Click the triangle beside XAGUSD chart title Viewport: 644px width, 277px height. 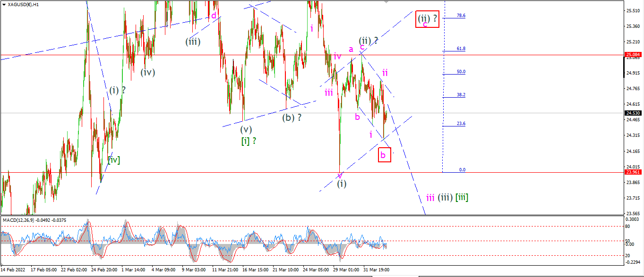click(x=4, y=4)
